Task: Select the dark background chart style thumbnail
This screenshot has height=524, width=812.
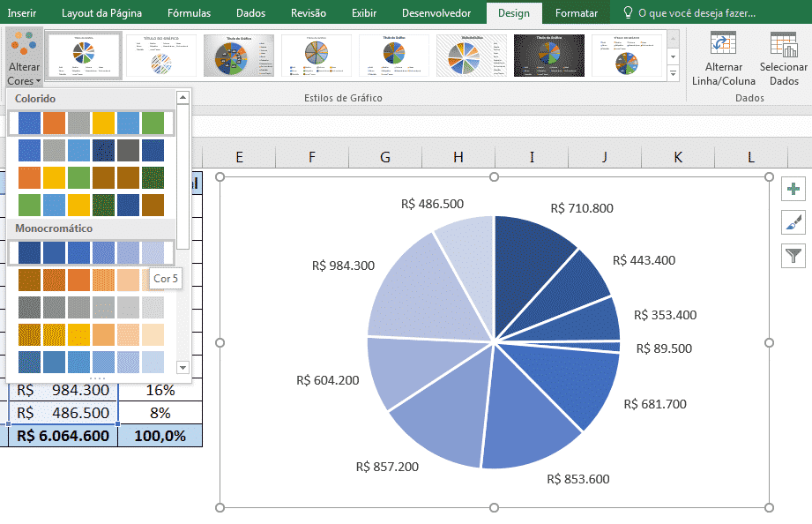Action: coord(548,56)
